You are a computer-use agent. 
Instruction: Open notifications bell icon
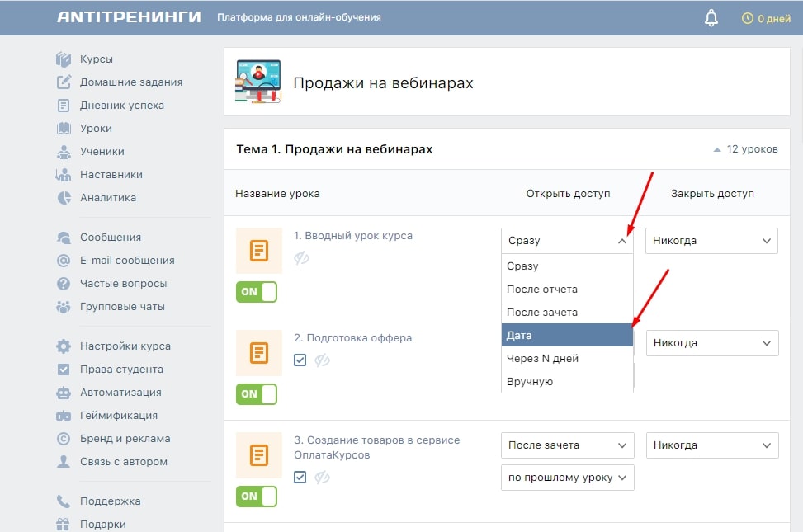click(711, 18)
